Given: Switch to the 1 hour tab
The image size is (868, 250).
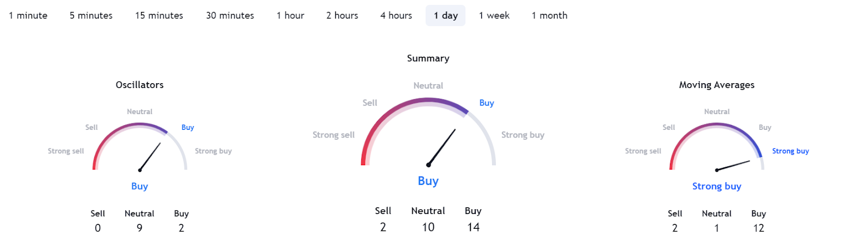Looking at the screenshot, I should pyautogui.click(x=290, y=16).
